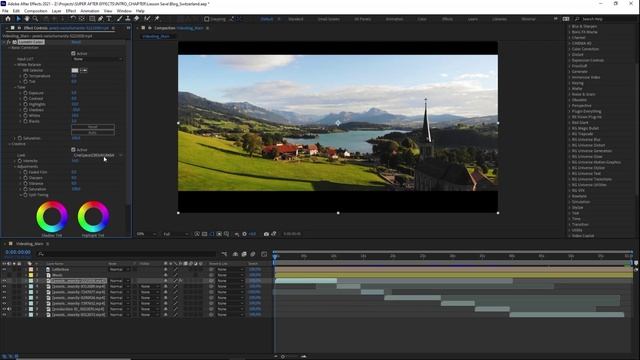
Task: Toggle Creative section Active checkbox
Action: [73, 150]
